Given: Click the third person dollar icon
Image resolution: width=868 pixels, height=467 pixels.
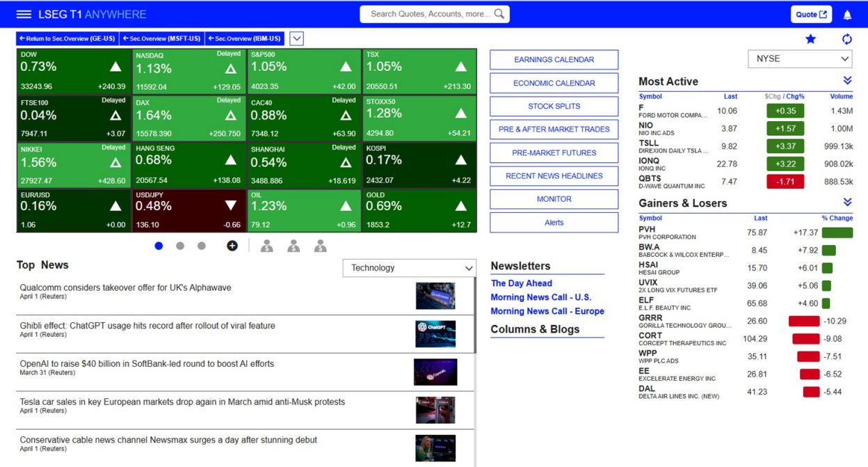Looking at the screenshot, I should coord(320,246).
